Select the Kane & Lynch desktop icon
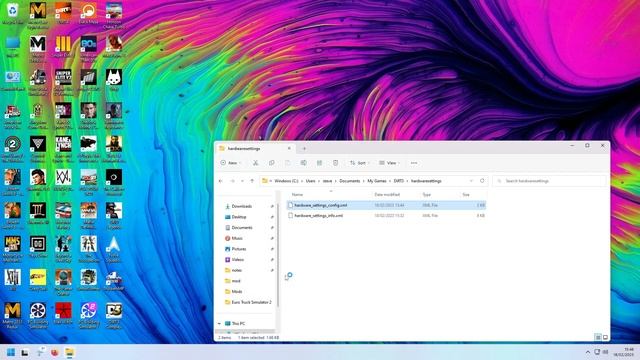Image resolution: width=640 pixels, height=360 pixels. (x=63, y=149)
